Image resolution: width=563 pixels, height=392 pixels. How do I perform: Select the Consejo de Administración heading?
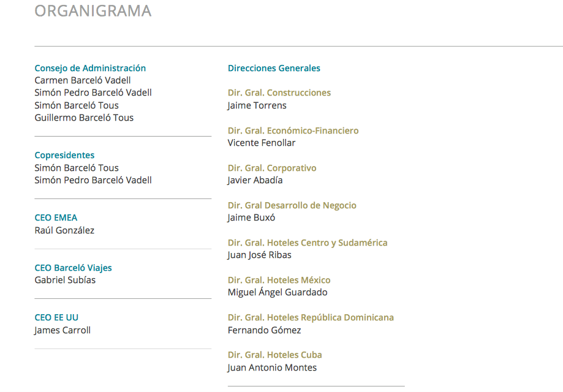90,68
